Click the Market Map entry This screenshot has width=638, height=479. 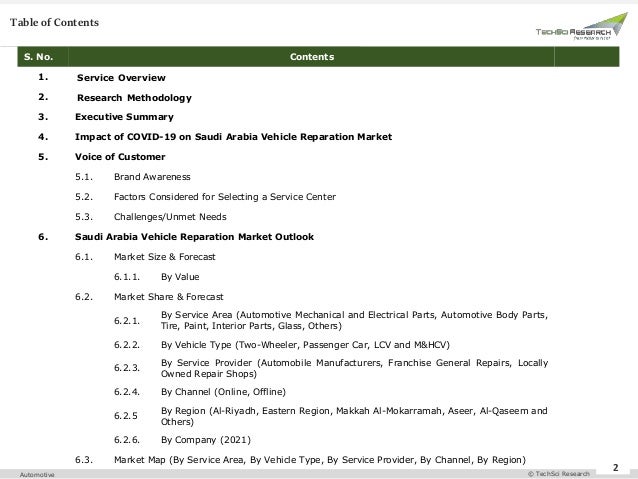coord(320,460)
